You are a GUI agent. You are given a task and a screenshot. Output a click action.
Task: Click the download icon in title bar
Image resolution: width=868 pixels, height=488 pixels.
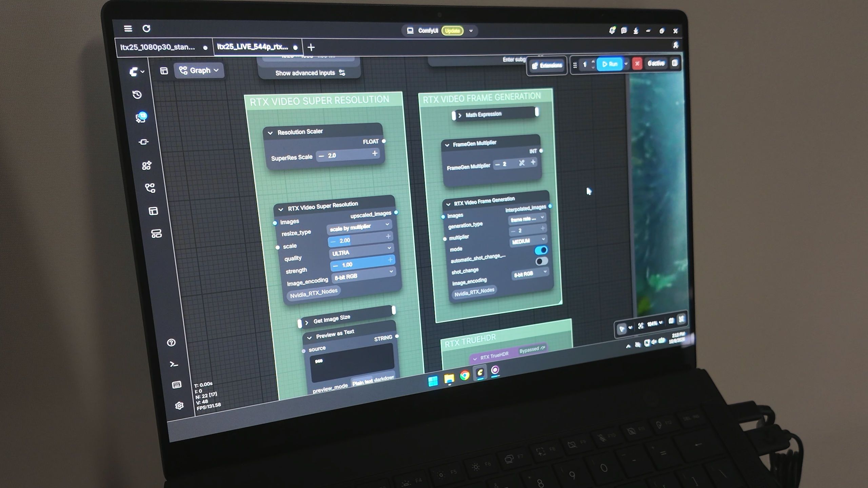[636, 31]
